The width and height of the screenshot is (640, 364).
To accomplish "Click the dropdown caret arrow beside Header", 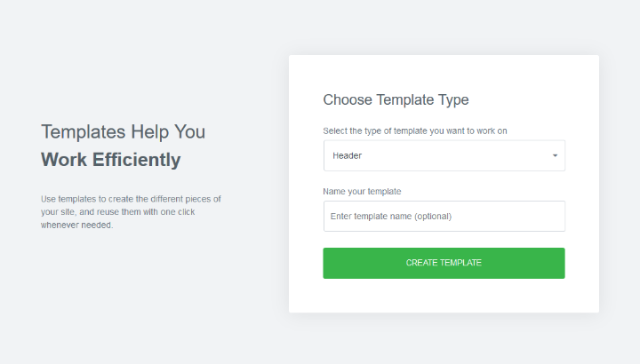I will tap(556, 156).
